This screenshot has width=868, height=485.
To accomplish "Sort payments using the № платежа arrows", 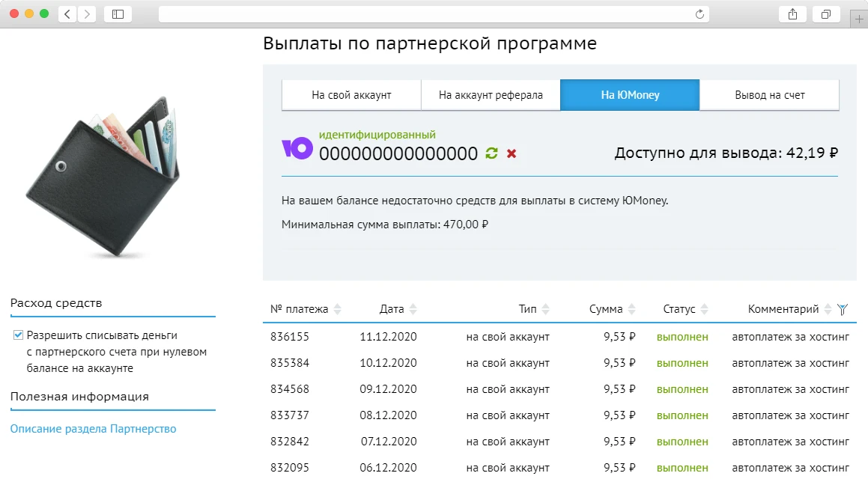I will click(x=338, y=308).
